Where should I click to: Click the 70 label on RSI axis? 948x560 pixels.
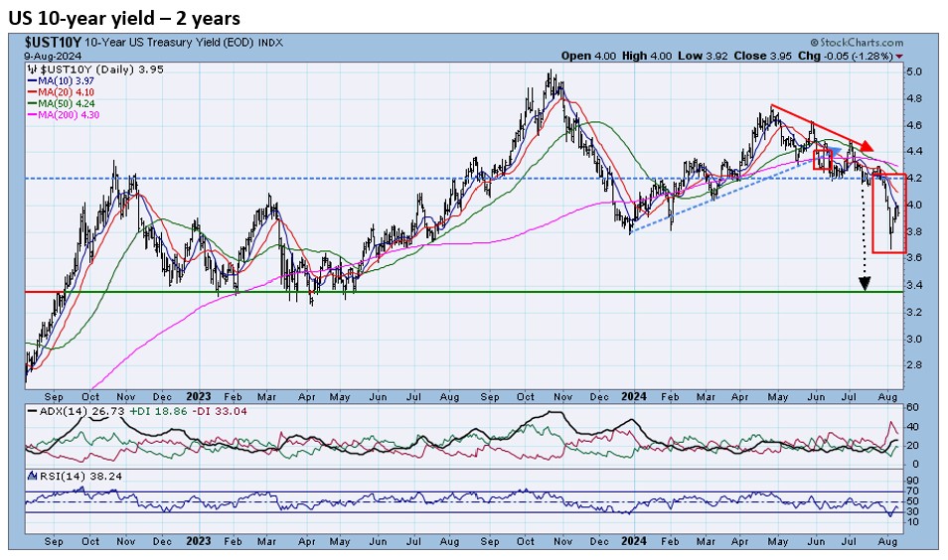913,491
